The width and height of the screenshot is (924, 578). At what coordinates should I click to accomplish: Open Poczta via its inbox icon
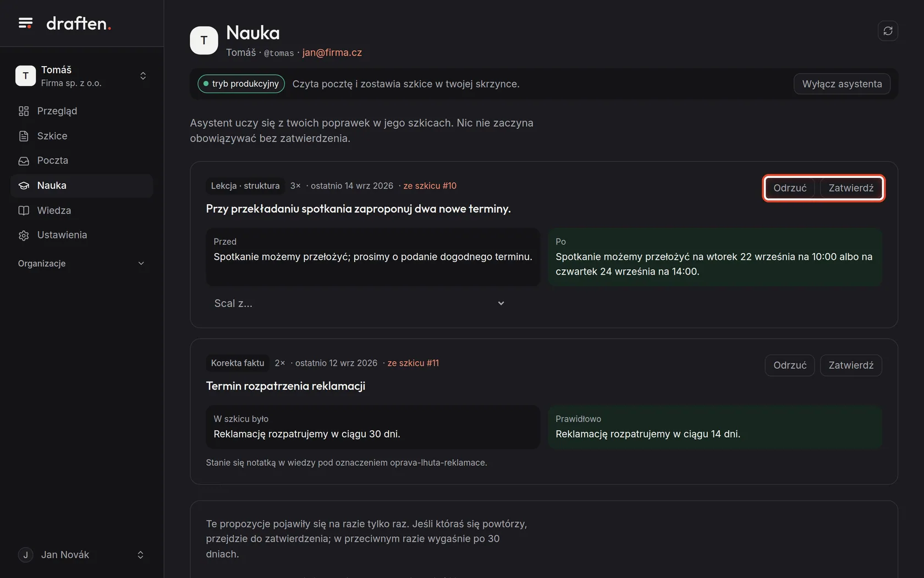tap(24, 161)
